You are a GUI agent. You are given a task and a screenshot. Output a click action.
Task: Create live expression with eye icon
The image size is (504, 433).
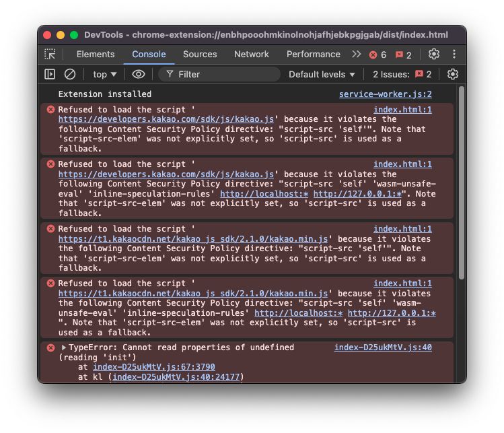pyautogui.click(x=139, y=74)
